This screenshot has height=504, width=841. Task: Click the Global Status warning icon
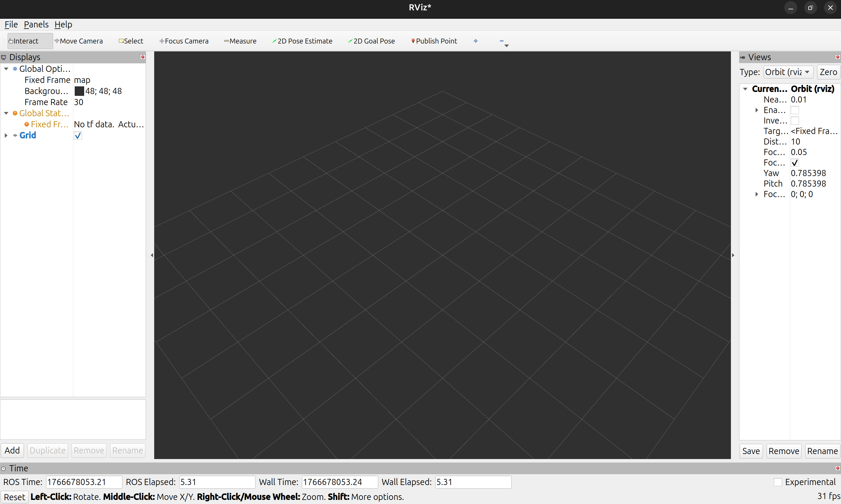click(15, 113)
